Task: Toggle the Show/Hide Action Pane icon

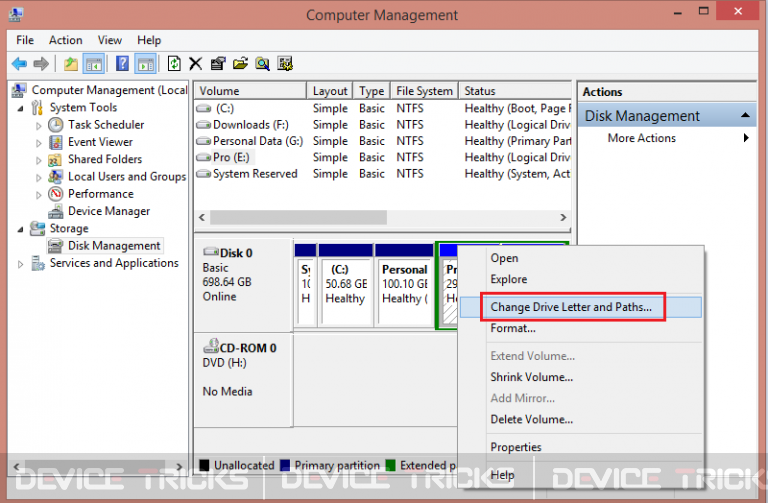Action: point(146,64)
